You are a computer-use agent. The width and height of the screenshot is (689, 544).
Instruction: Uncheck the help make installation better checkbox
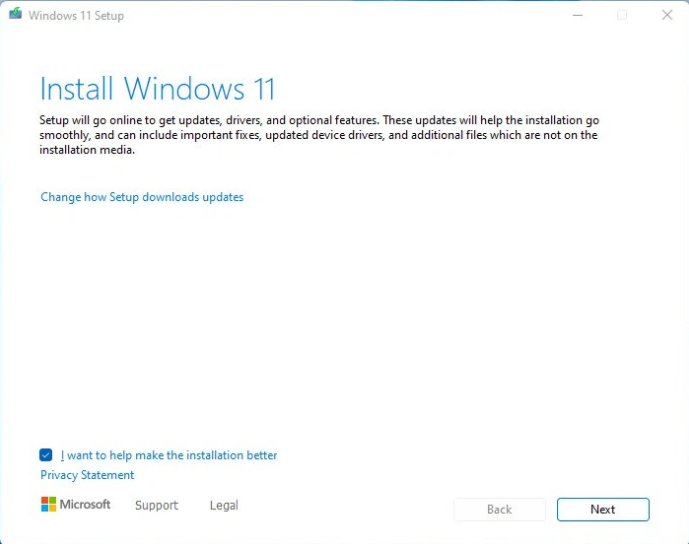click(x=46, y=455)
